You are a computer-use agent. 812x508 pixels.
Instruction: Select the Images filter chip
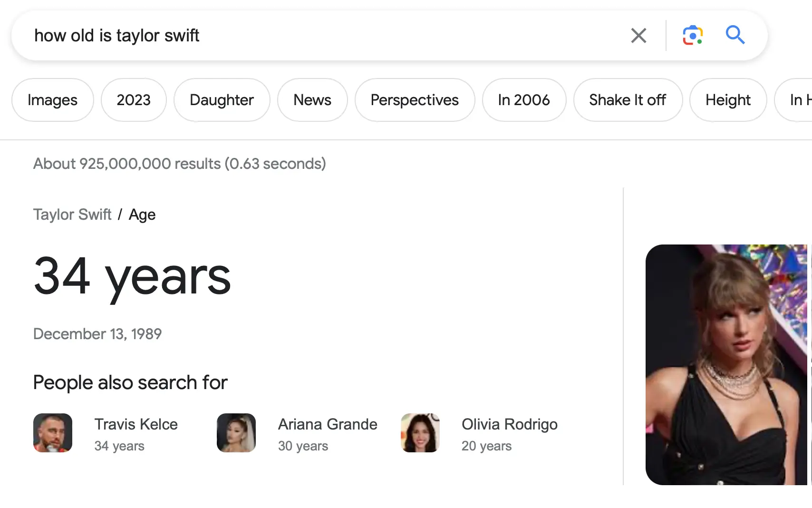pyautogui.click(x=53, y=100)
